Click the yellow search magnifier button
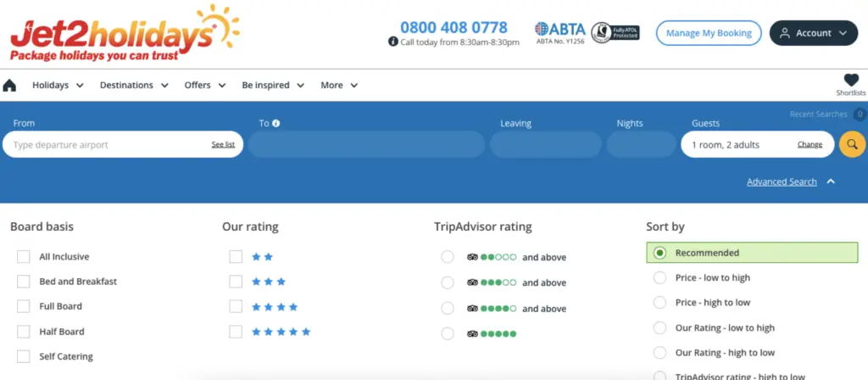 tap(852, 144)
